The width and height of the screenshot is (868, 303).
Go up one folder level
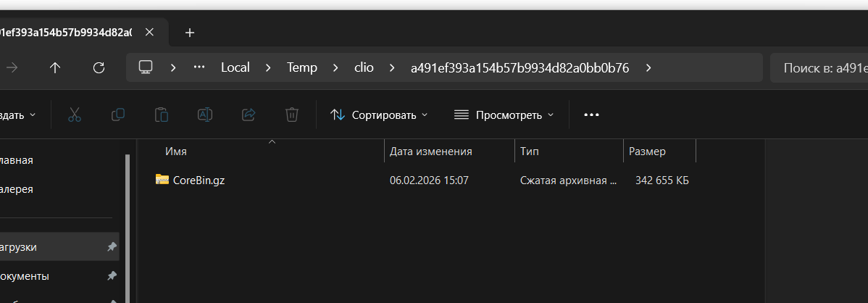(x=55, y=67)
